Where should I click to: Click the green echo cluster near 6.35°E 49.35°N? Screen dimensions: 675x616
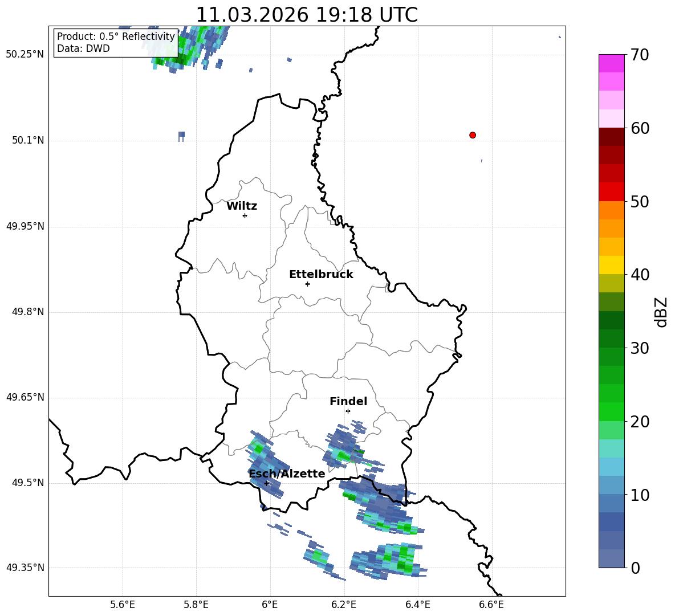389,561
